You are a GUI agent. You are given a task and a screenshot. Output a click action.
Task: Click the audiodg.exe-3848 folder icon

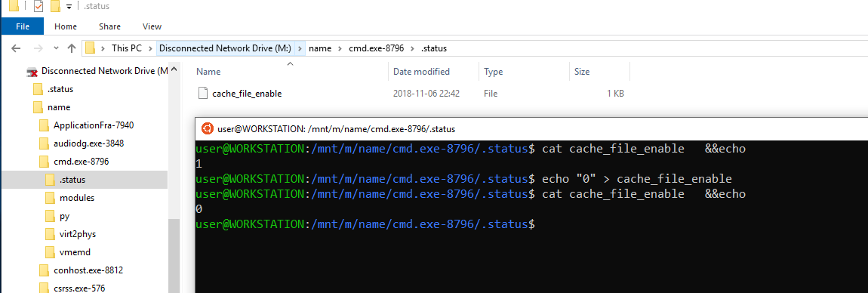click(45, 143)
